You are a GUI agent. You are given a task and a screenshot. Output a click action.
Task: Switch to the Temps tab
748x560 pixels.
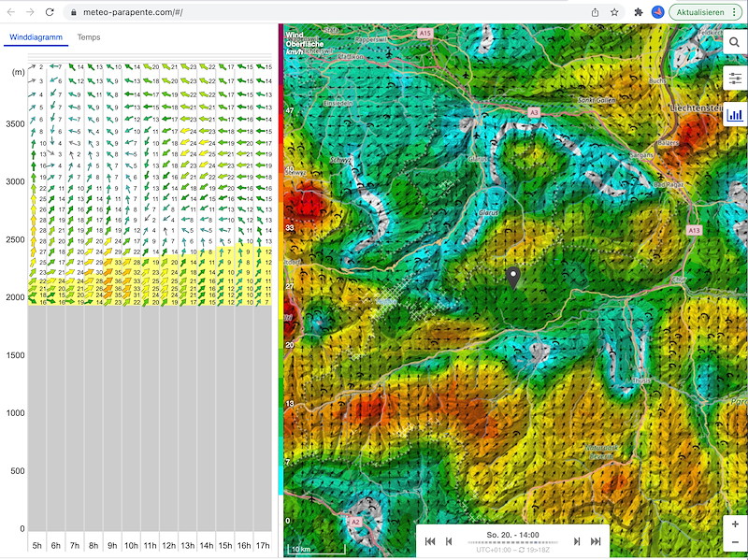(x=89, y=37)
